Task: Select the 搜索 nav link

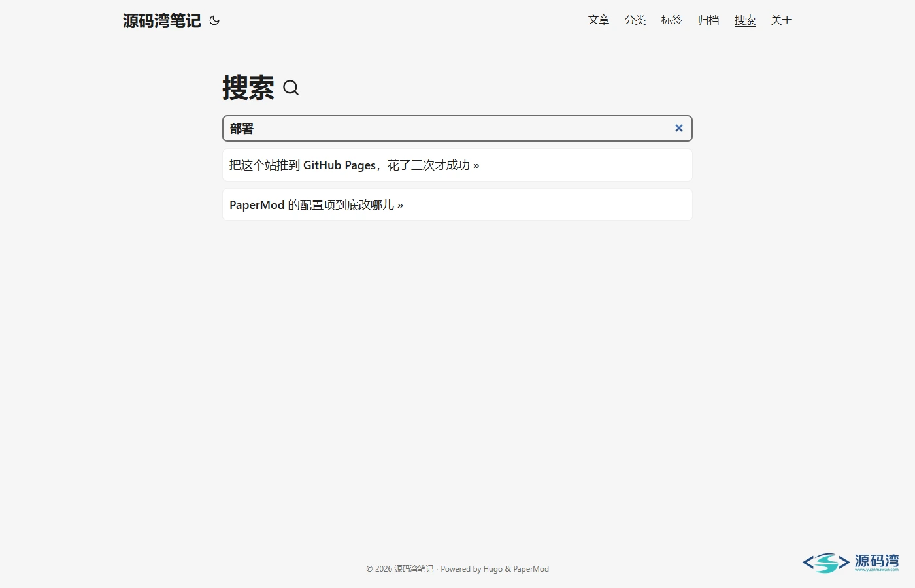Action: (x=745, y=20)
